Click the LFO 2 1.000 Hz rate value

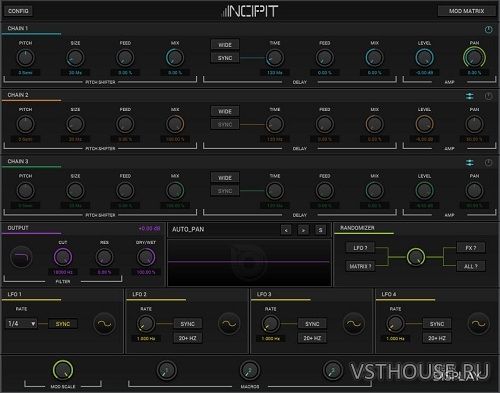tap(146, 339)
